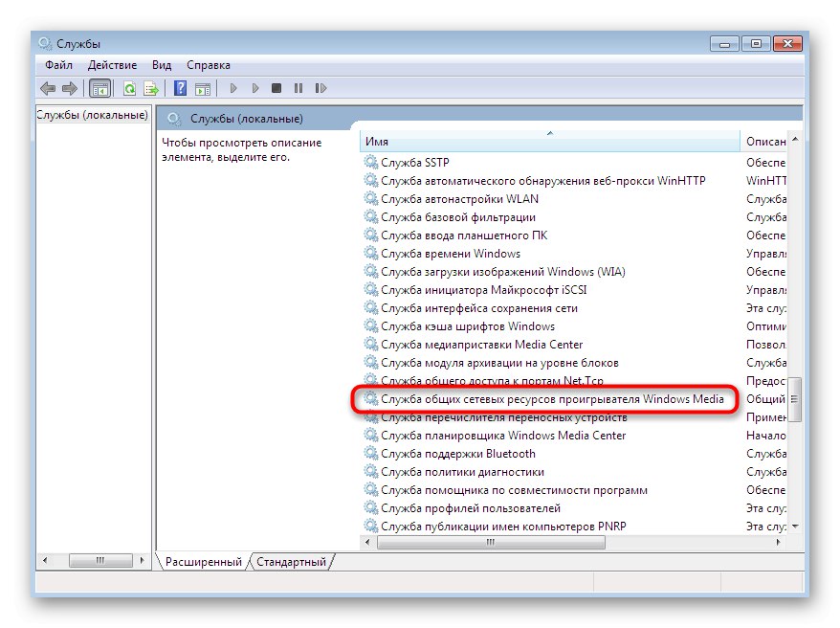The image size is (840, 628).
Task: Maximize the Службы window
Action: coord(756,44)
